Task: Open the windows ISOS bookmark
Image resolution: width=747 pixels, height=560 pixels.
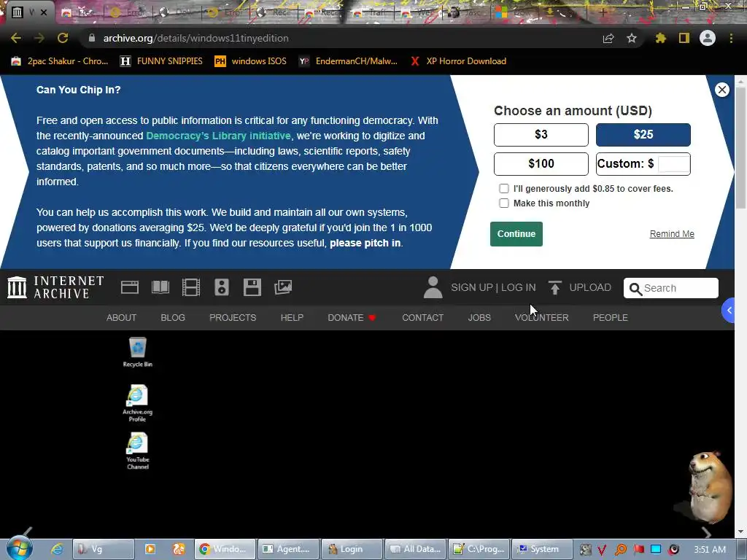Action: (250, 61)
